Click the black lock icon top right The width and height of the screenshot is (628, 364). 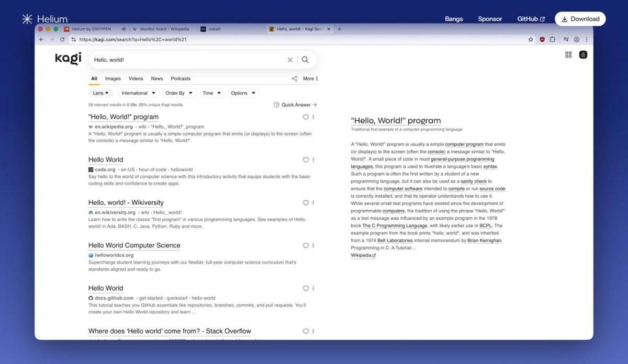(583, 54)
